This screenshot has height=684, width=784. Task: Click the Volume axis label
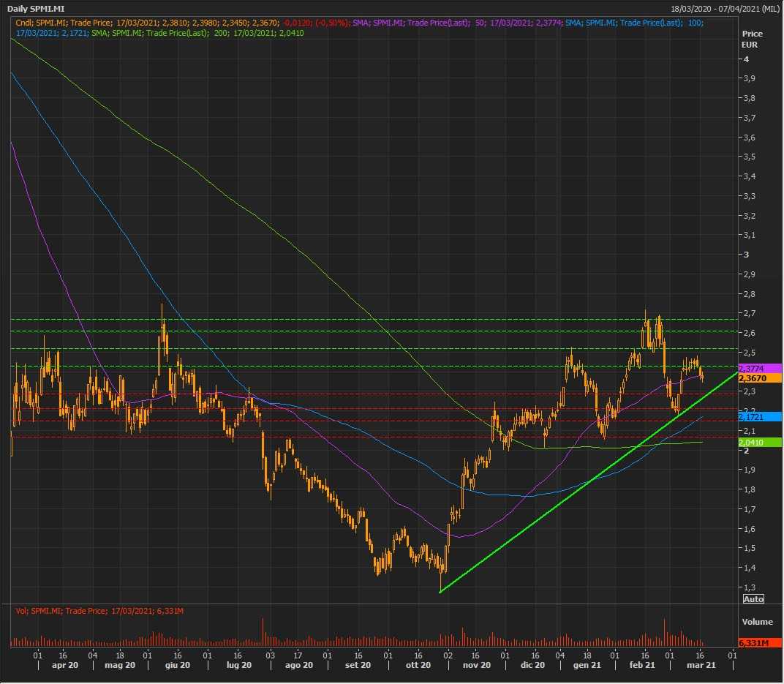[x=757, y=622]
